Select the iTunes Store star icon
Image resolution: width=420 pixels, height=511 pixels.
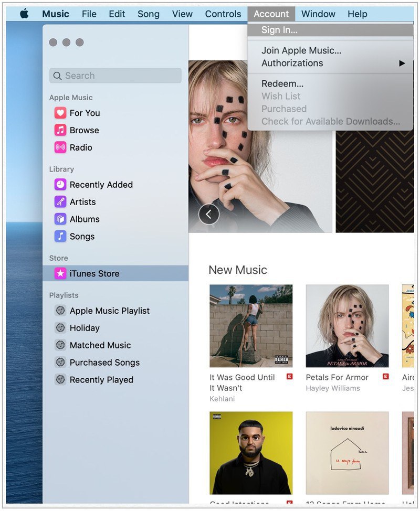click(60, 273)
